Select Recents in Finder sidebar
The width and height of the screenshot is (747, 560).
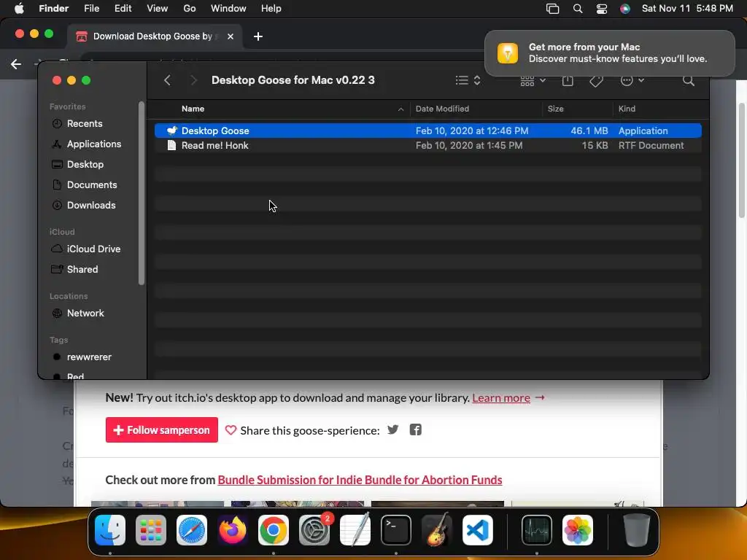point(85,123)
